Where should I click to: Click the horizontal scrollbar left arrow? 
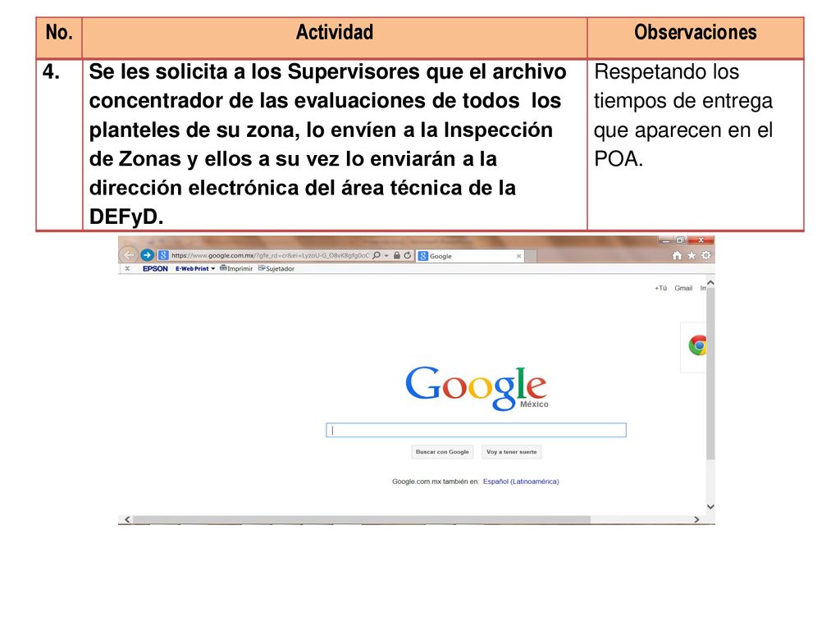[x=127, y=519]
